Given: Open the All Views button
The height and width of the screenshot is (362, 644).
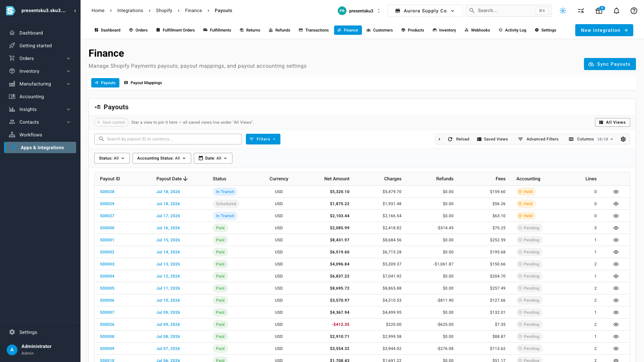Looking at the screenshot, I should tap(612, 122).
